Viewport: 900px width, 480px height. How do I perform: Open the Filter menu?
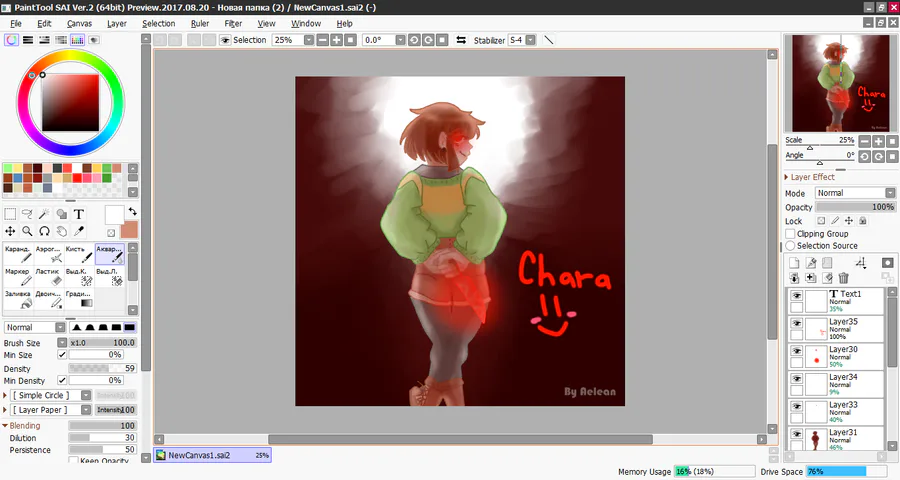pyautogui.click(x=233, y=24)
